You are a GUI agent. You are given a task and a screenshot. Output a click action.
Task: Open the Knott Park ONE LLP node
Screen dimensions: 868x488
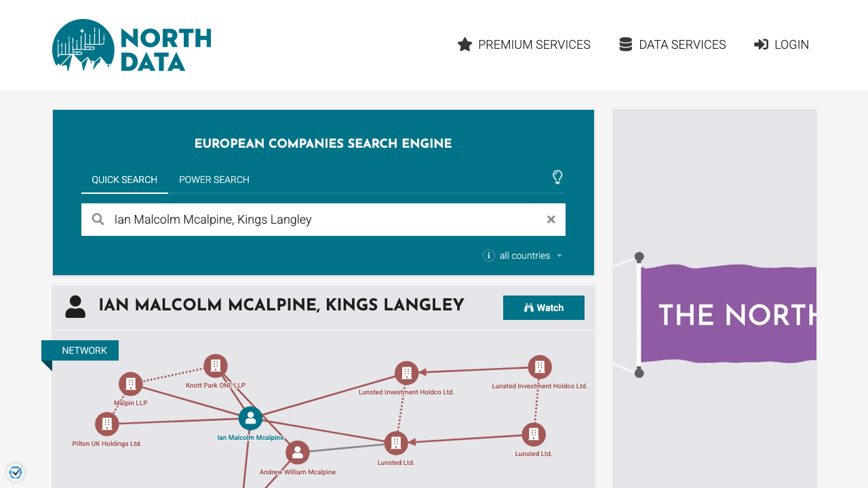[x=216, y=366]
